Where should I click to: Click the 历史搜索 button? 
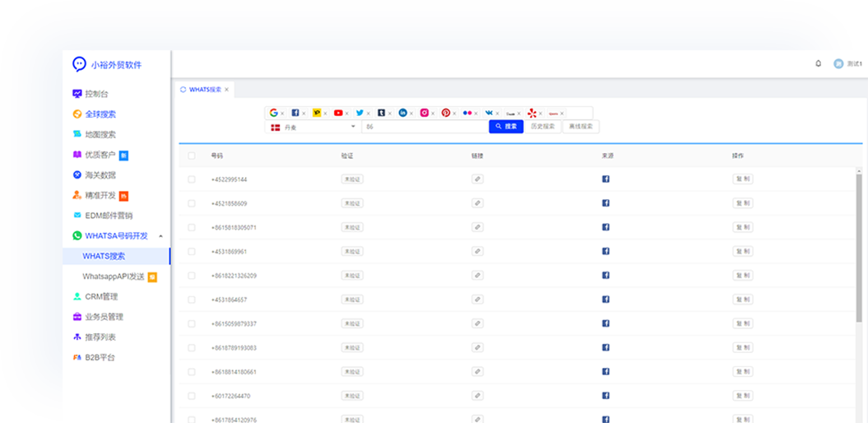tap(542, 127)
